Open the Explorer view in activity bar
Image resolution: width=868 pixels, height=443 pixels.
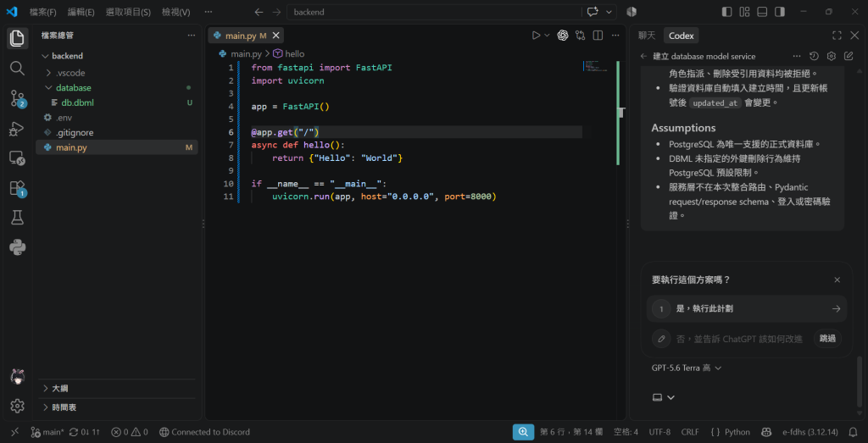coord(17,38)
